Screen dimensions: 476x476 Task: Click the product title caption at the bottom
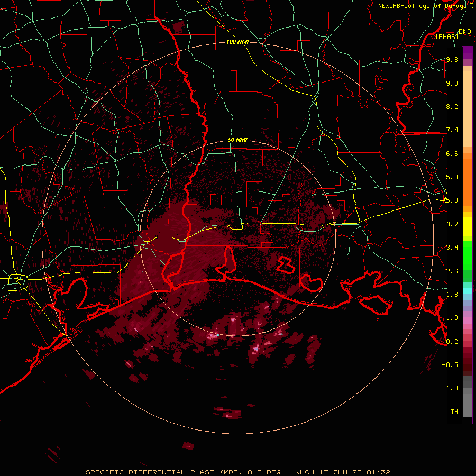pos(237,472)
